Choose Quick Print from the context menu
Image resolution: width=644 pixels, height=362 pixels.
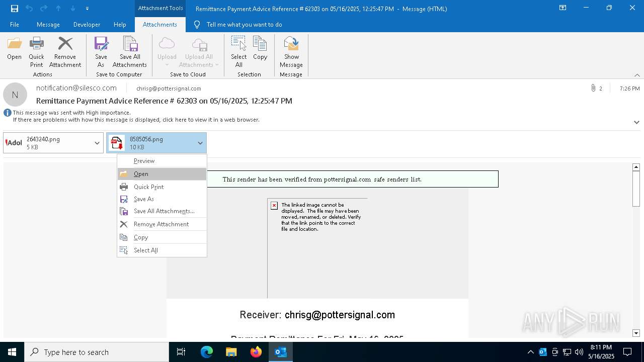(x=162, y=187)
